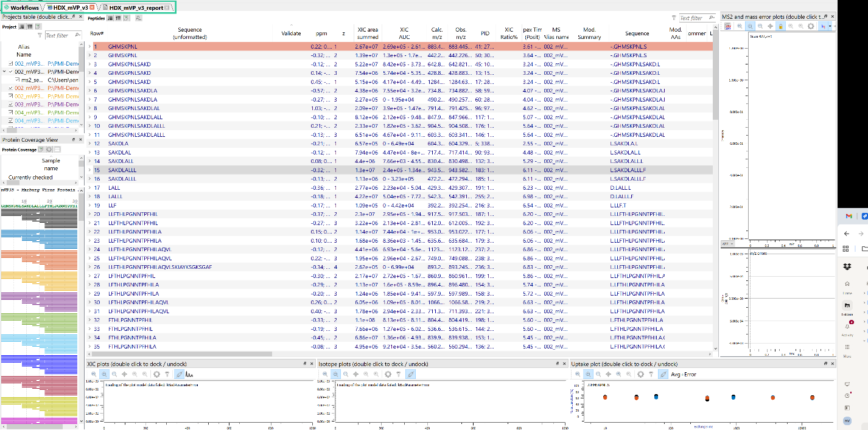Click the Avg+Error label in Uptake plot
This screenshot has width=868, height=430.
(684, 374)
